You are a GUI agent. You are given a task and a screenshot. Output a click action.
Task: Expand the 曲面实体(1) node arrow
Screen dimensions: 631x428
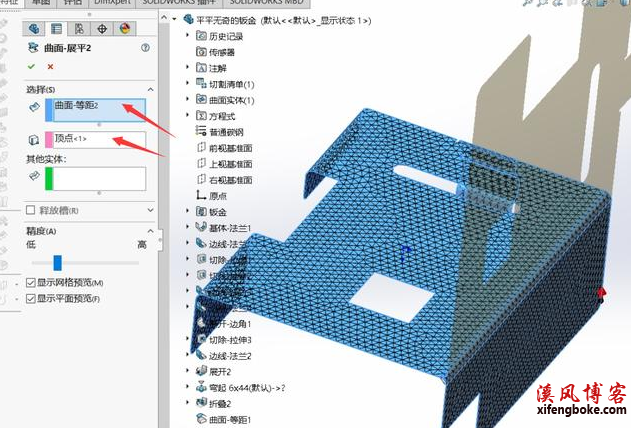(187, 99)
